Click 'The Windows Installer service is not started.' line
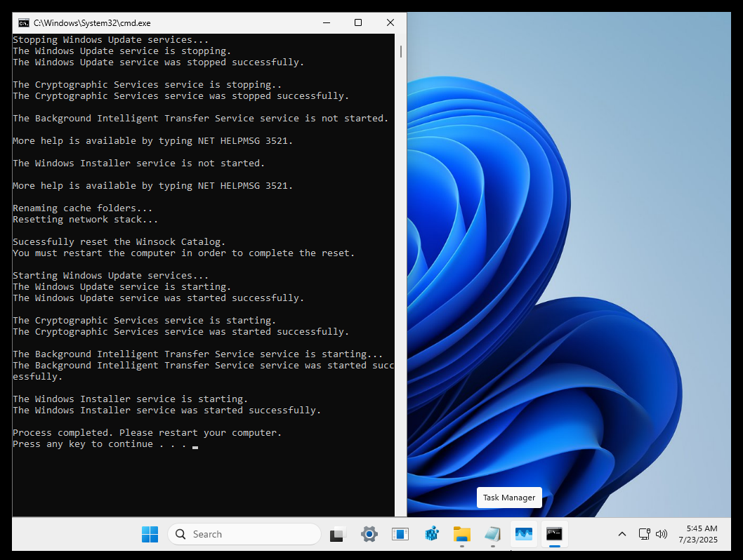Screen dimensions: 743x560 pyautogui.click(x=139, y=164)
